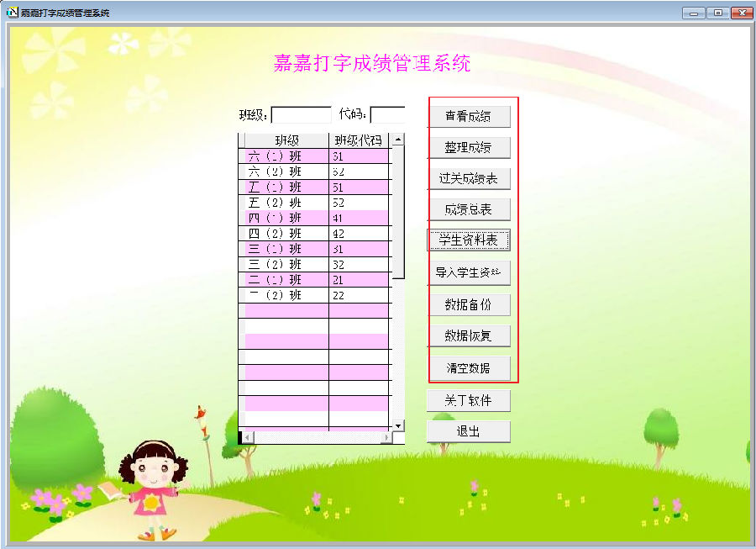Select row 五(2)班 in table
The width and height of the screenshot is (756, 549).
pos(314,203)
